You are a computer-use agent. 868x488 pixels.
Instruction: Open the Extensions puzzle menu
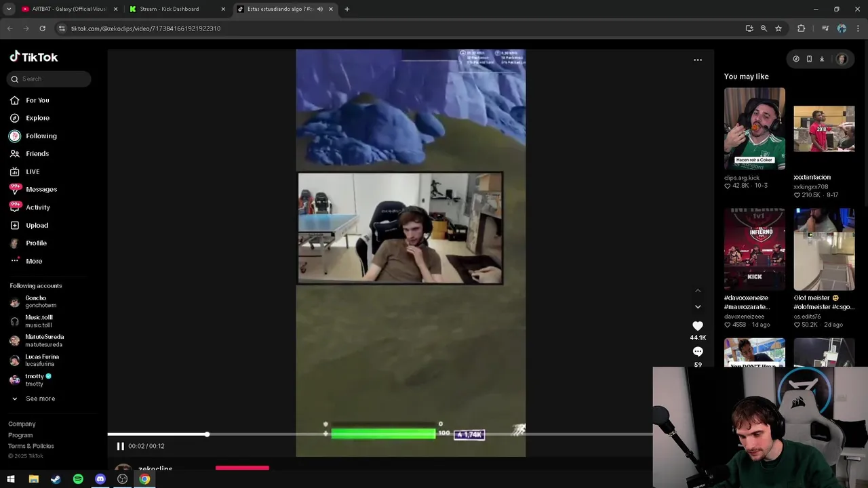click(802, 28)
